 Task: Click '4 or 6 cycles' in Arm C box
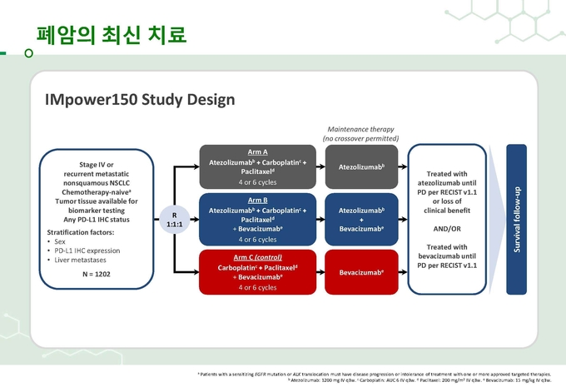point(257,288)
